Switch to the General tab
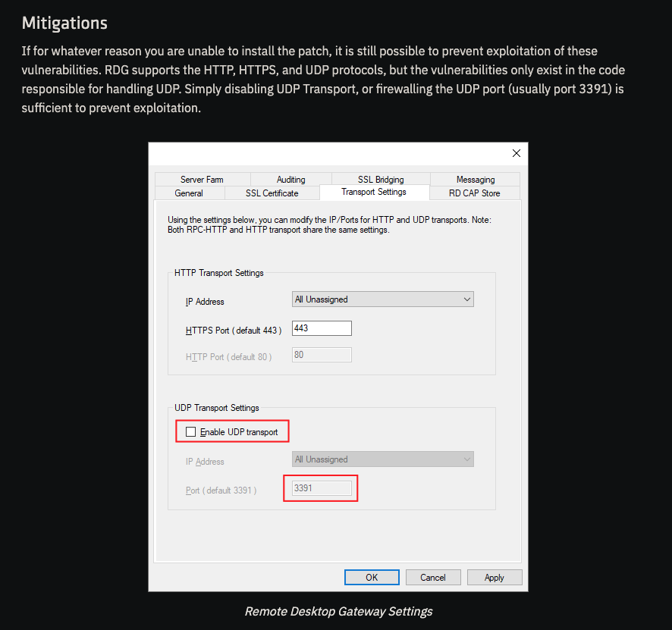This screenshot has width=672, height=630. tap(189, 193)
